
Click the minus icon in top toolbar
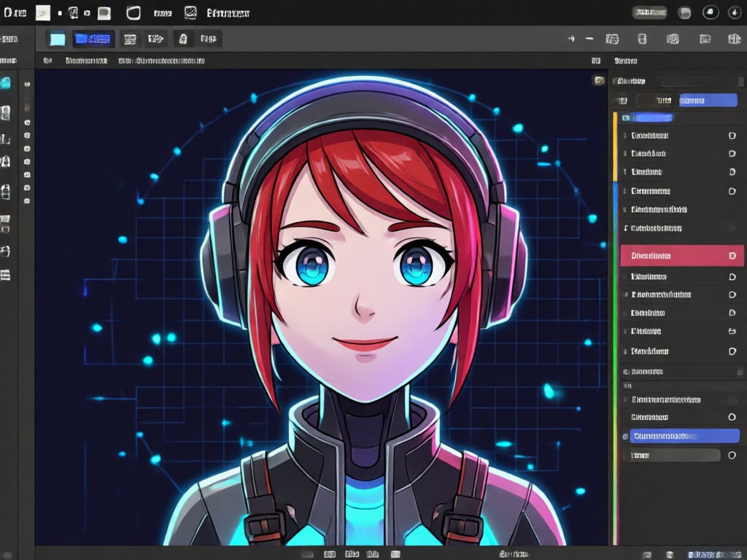pyautogui.click(x=589, y=39)
